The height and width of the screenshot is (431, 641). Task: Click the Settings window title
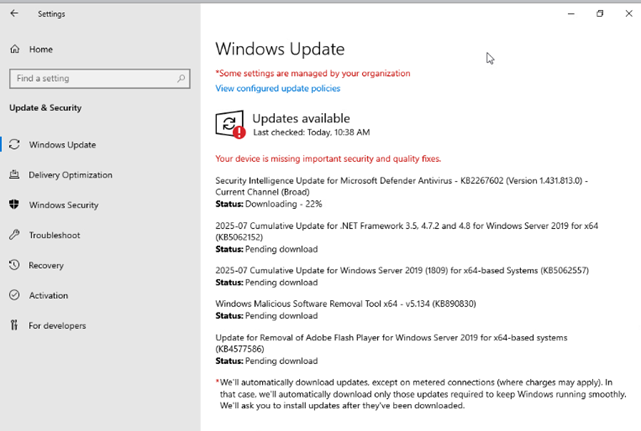point(52,14)
